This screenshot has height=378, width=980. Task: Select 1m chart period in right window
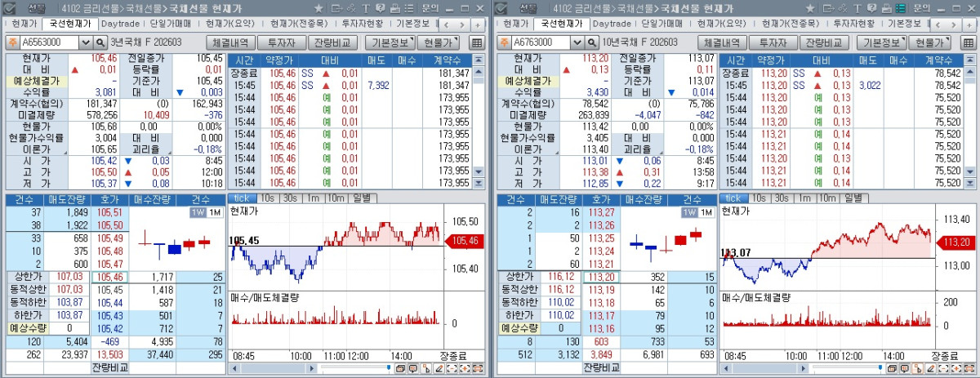tap(805, 198)
